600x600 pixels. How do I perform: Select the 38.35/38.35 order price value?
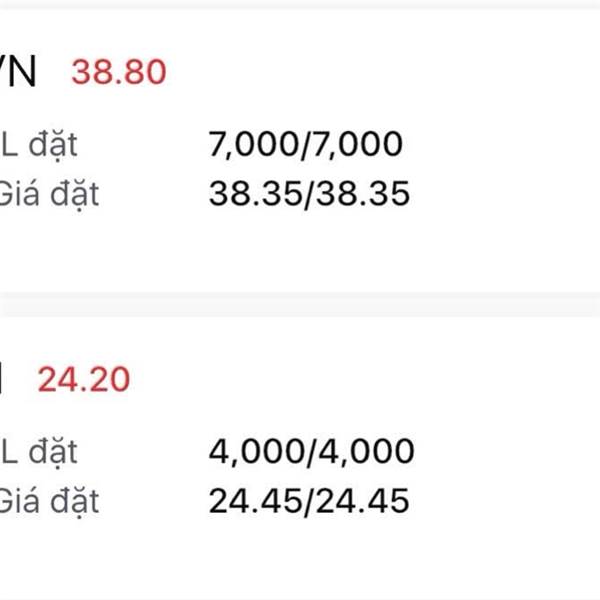[x=309, y=194]
